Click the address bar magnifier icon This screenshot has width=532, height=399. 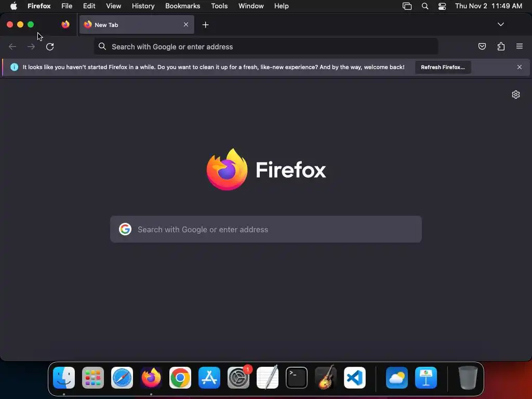[102, 46]
